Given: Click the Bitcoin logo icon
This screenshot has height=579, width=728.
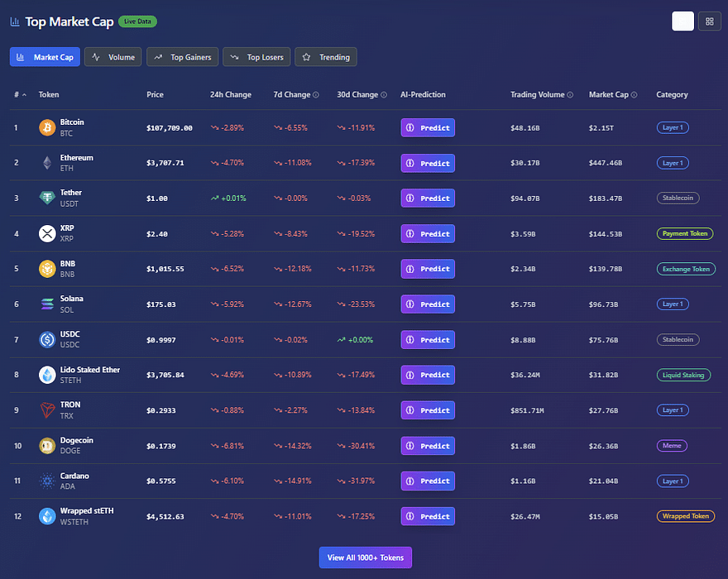Looking at the screenshot, I should coord(46,127).
